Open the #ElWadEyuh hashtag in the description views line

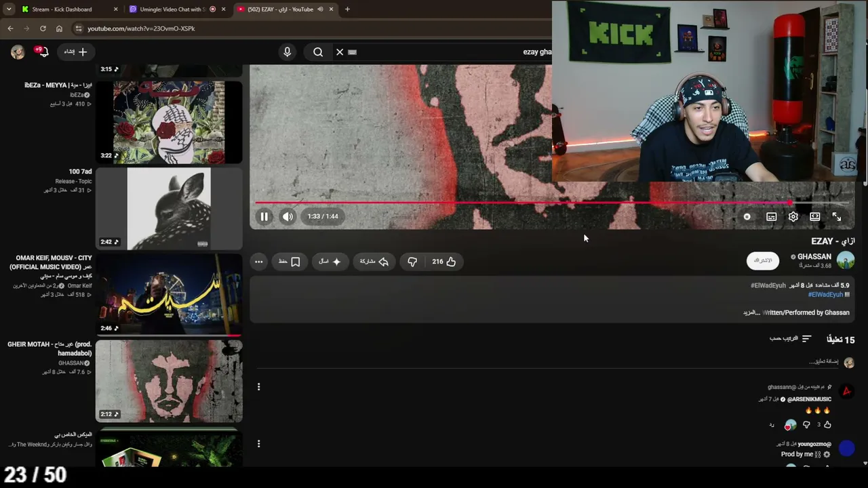[x=768, y=285]
